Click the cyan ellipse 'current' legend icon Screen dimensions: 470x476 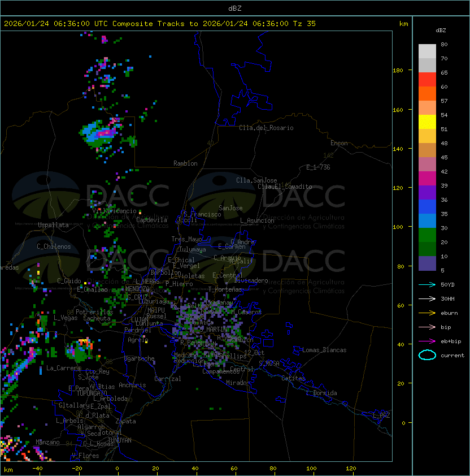point(427,355)
